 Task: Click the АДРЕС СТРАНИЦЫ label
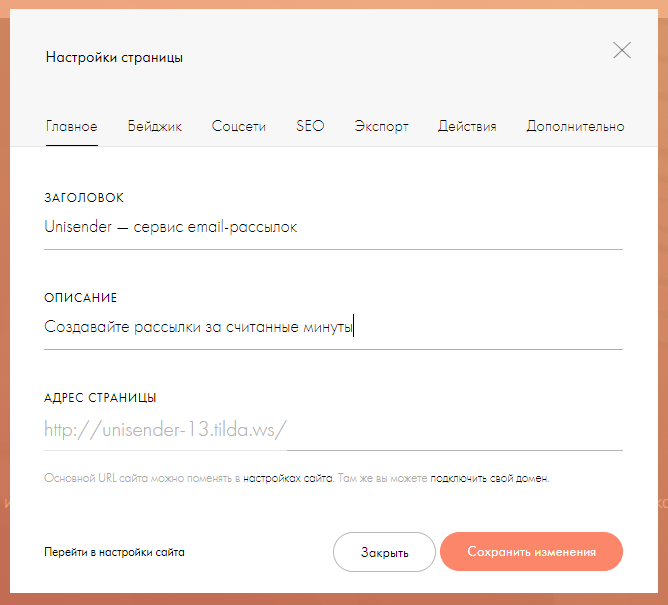pyautogui.click(x=100, y=398)
